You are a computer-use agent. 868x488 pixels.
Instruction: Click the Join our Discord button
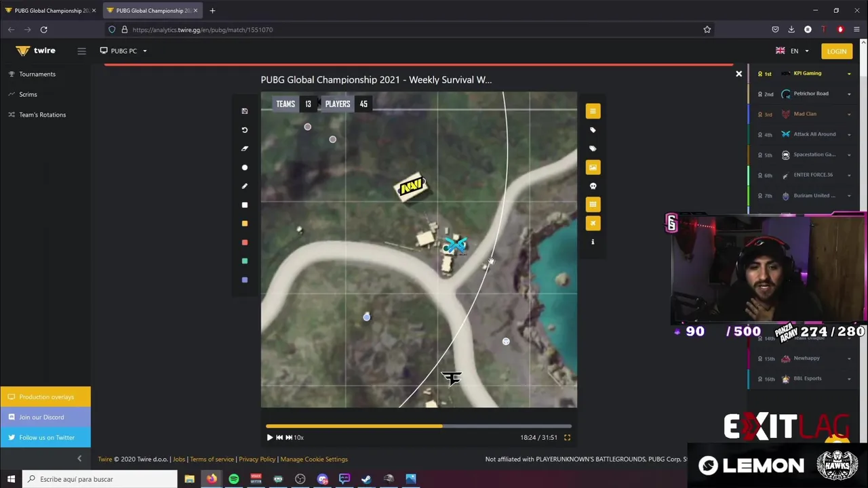pos(45,417)
